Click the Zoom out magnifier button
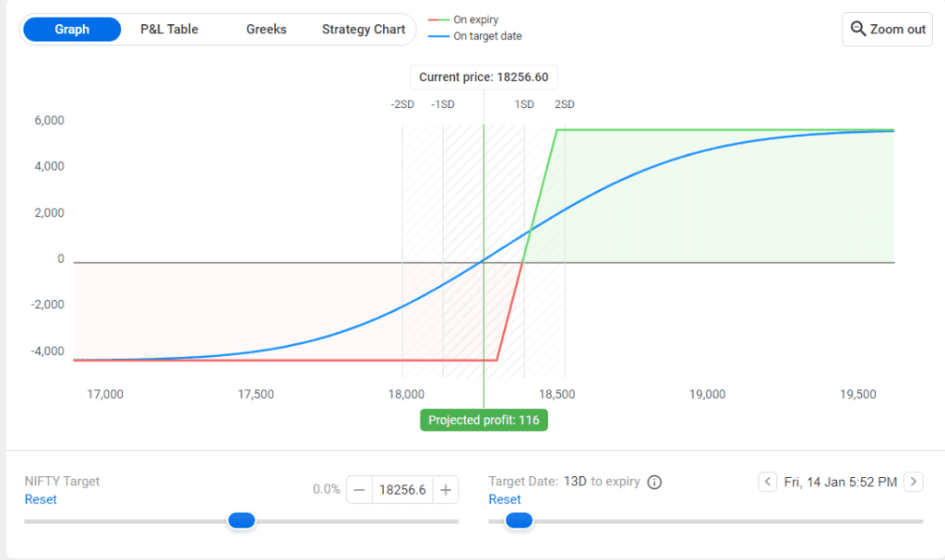This screenshot has width=945, height=560. (x=887, y=29)
